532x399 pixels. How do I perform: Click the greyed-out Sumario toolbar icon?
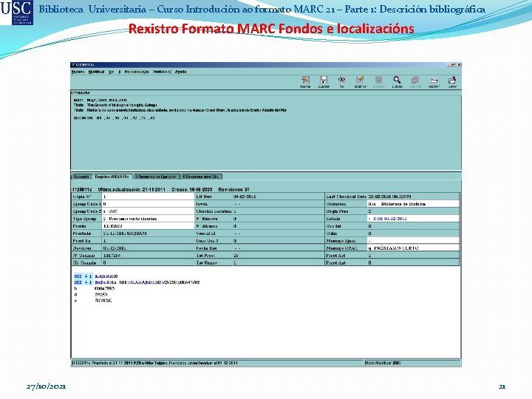378,82
